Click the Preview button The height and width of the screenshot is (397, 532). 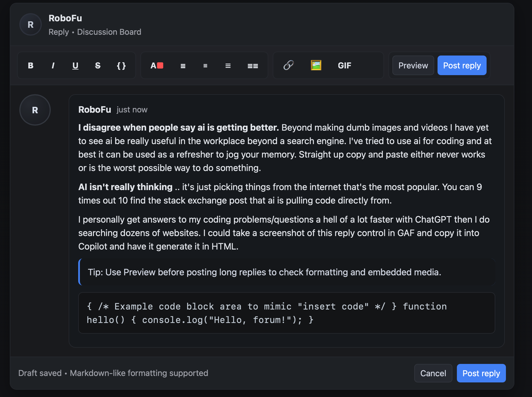pos(413,66)
